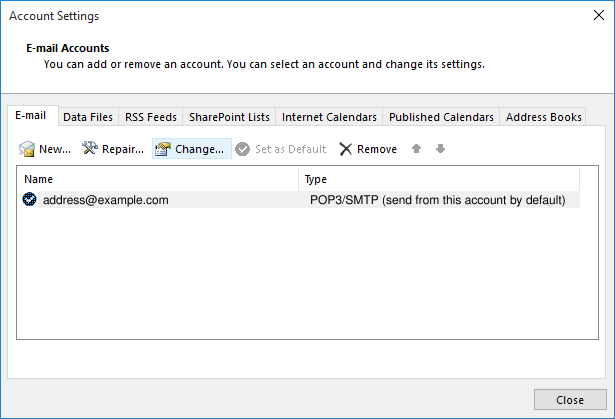Viewport: 615px width, 419px height.
Task: Open the Published Calendars tab
Action: pyautogui.click(x=441, y=117)
